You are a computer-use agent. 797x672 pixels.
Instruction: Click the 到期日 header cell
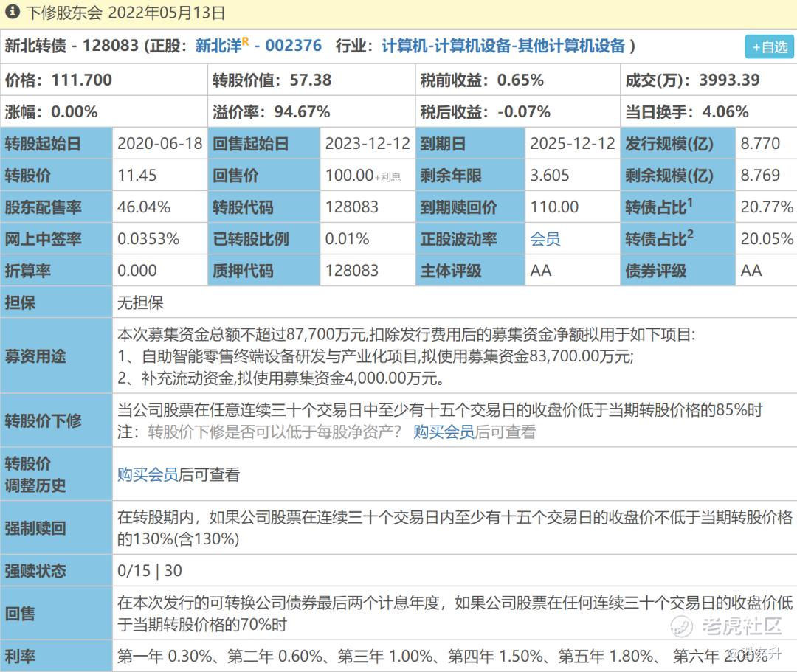point(470,143)
